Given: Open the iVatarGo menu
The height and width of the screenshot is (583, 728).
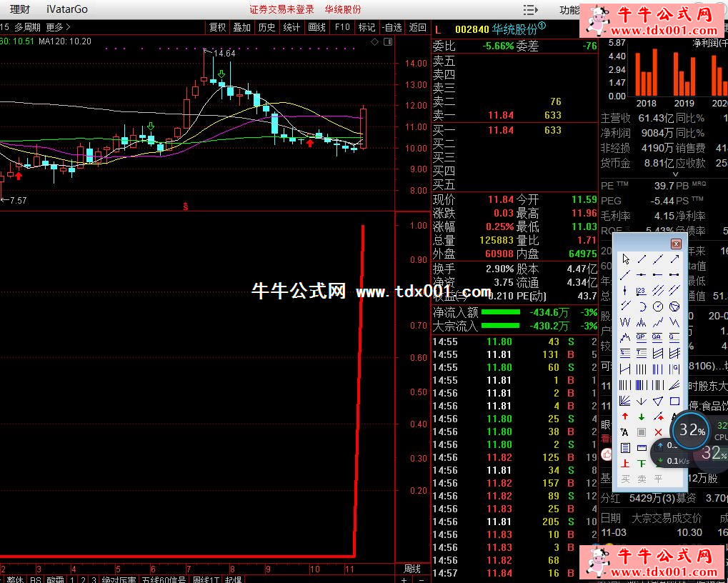Looking at the screenshot, I should tap(67, 9).
